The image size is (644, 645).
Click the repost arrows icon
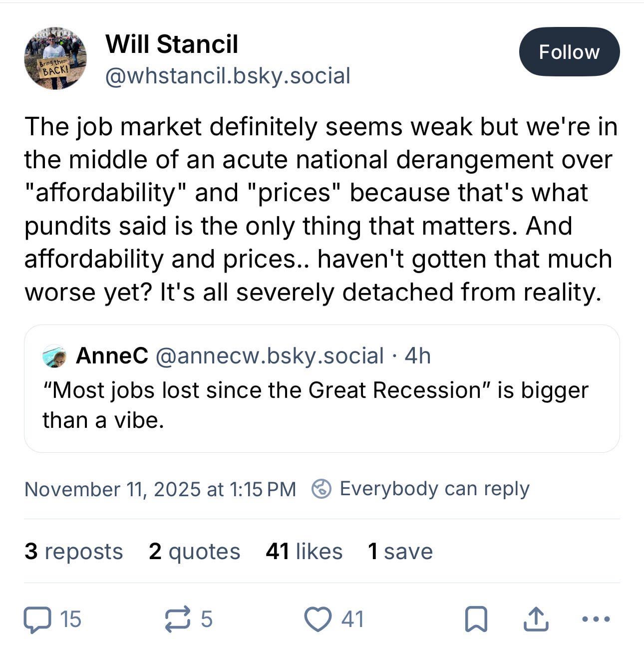tap(177, 619)
